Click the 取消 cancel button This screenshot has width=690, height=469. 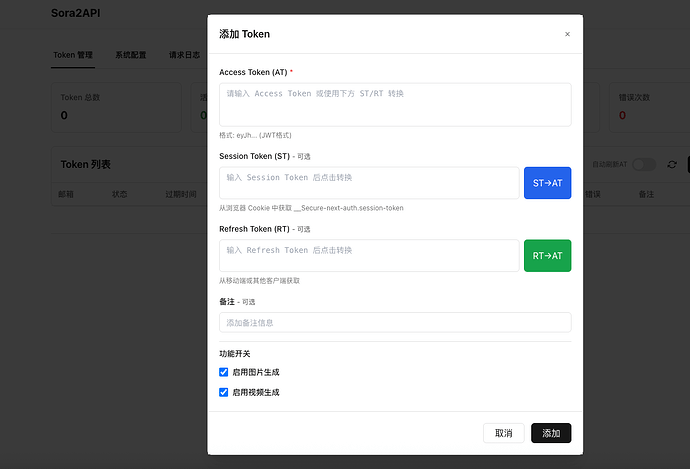(x=503, y=433)
